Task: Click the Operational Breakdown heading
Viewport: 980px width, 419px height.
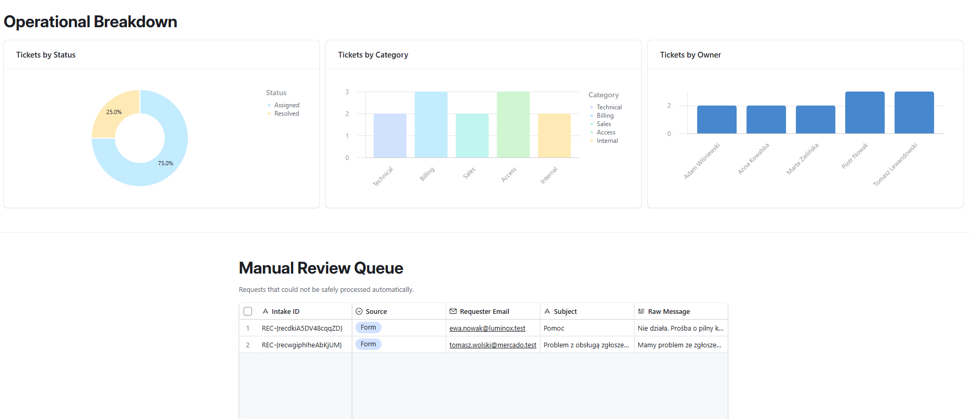Action: [90, 21]
